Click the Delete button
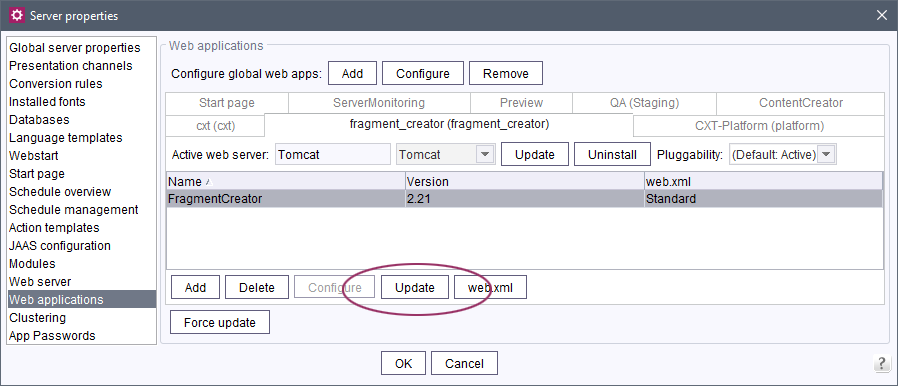Viewport: 898px width, 386px height. [257, 287]
